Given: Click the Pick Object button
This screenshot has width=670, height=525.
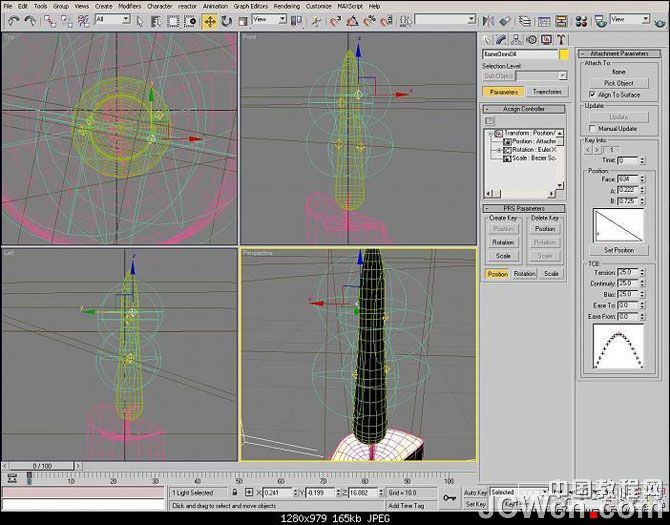Looking at the screenshot, I should [x=619, y=83].
